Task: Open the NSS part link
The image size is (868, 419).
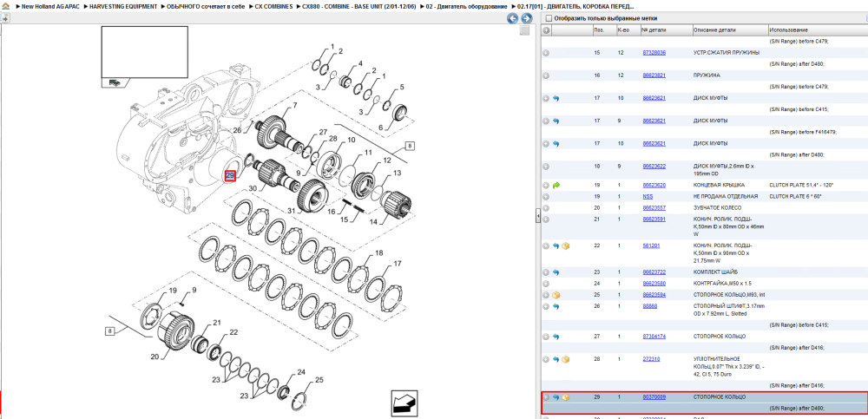Action: tap(648, 197)
